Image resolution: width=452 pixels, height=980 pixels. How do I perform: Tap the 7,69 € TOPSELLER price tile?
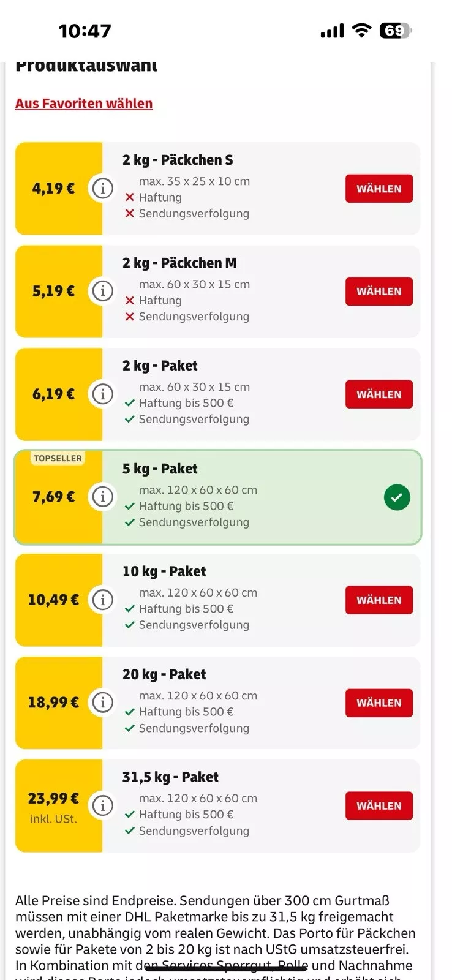[x=59, y=497]
